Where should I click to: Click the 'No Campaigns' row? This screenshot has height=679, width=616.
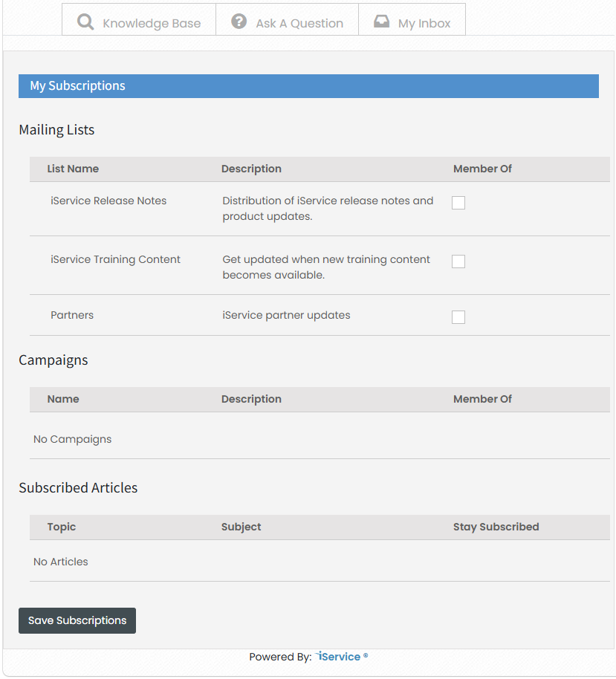pos(320,439)
